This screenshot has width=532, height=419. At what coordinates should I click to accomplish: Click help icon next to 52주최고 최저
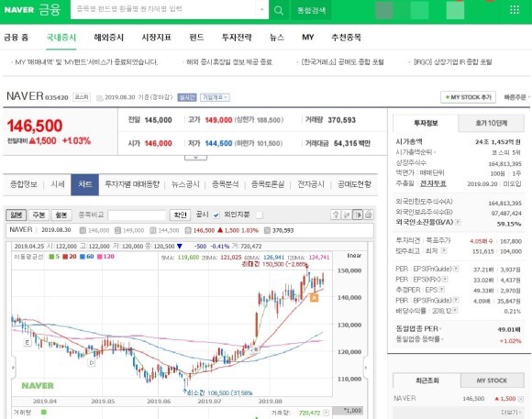point(444,250)
